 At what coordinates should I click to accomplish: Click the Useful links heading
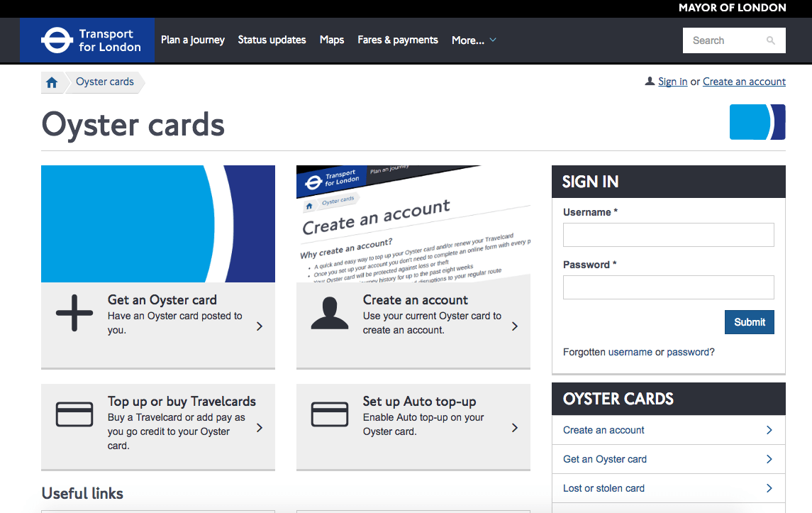click(82, 493)
